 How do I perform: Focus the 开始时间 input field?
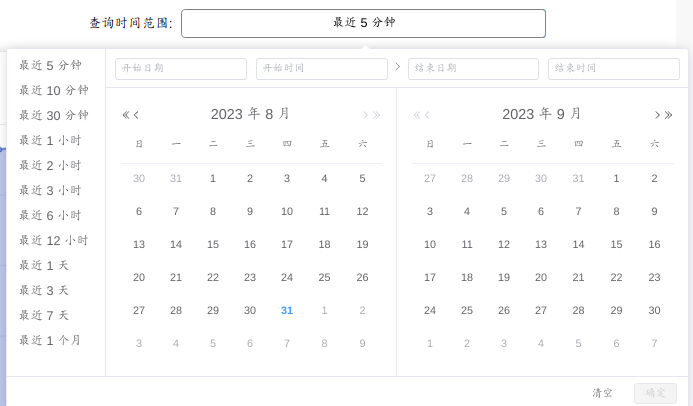(322, 68)
